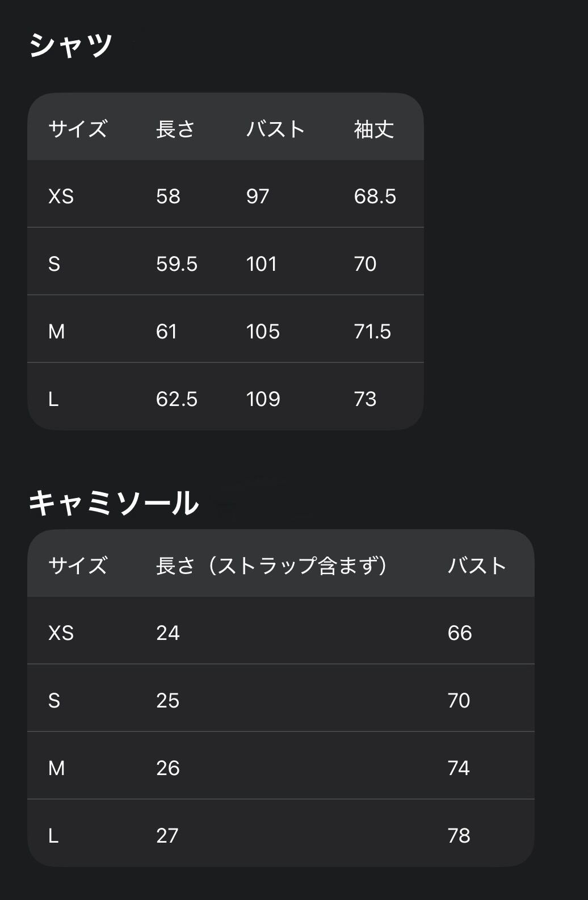
Task: Select the camisole bust value 78
Action: [459, 836]
